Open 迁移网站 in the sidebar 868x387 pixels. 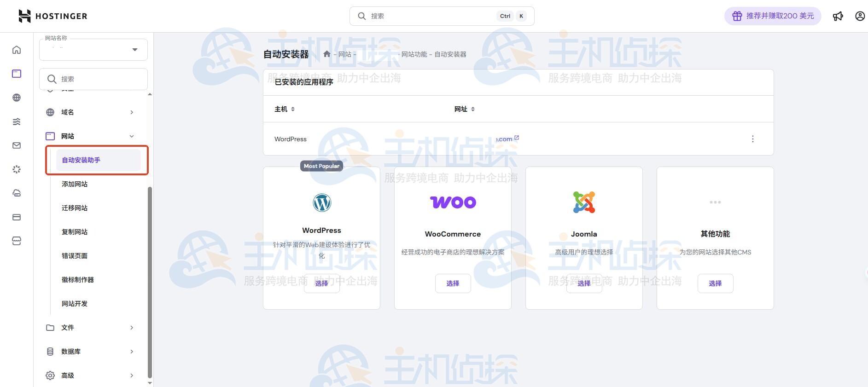pyautogui.click(x=75, y=208)
